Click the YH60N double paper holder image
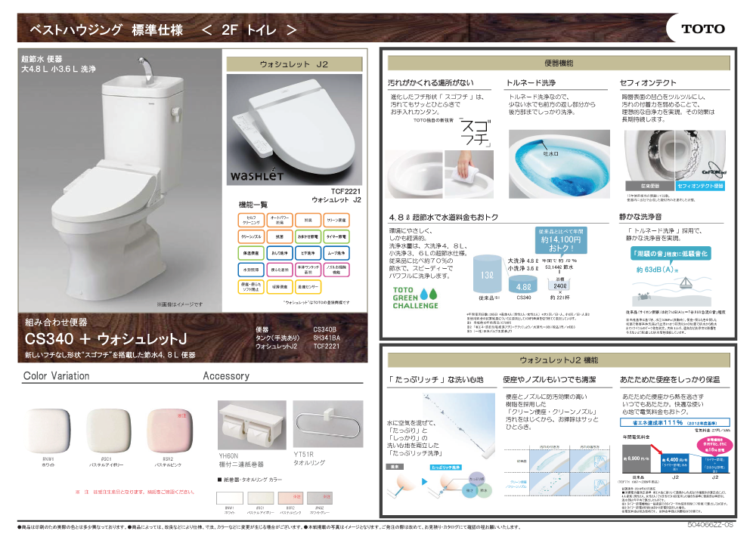Viewport: 756px width, 534px height. (x=252, y=427)
